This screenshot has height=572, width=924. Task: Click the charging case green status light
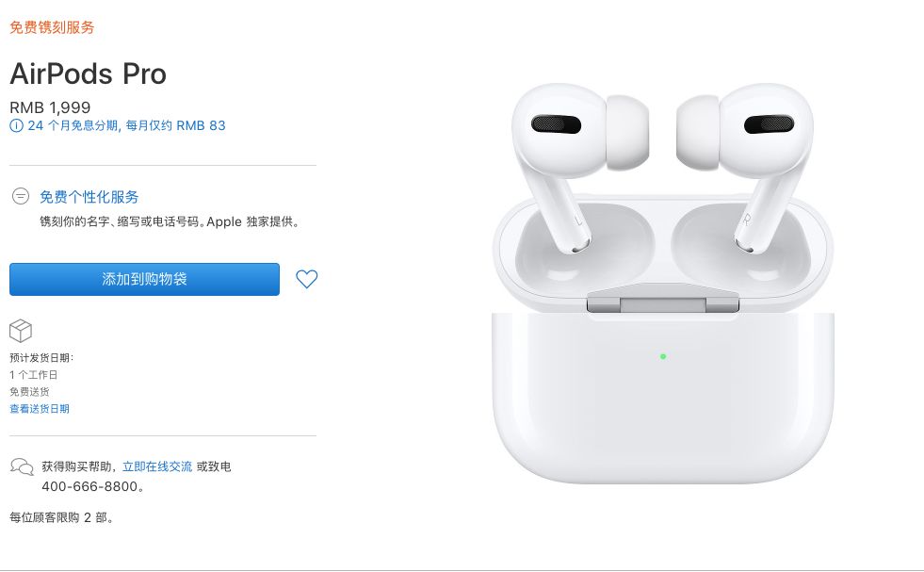[663, 356]
